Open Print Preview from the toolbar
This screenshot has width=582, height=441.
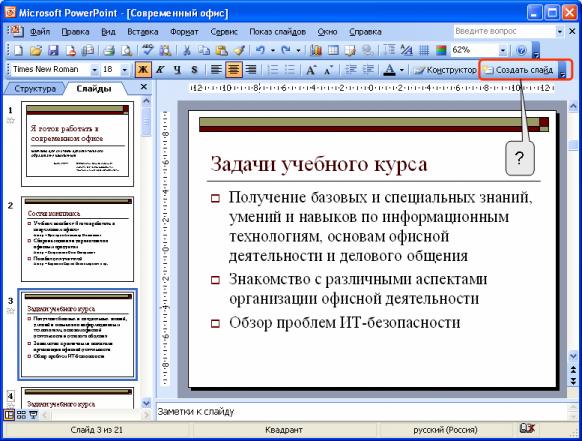point(127,50)
